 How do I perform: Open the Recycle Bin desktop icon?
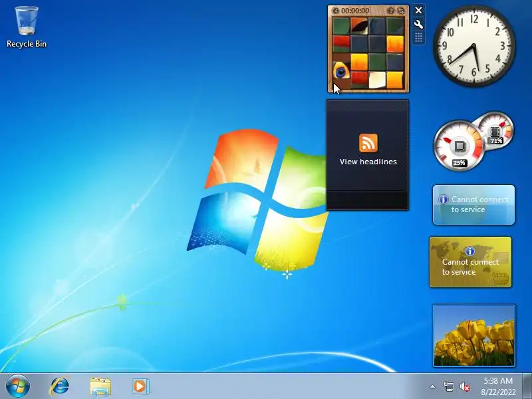(x=27, y=27)
